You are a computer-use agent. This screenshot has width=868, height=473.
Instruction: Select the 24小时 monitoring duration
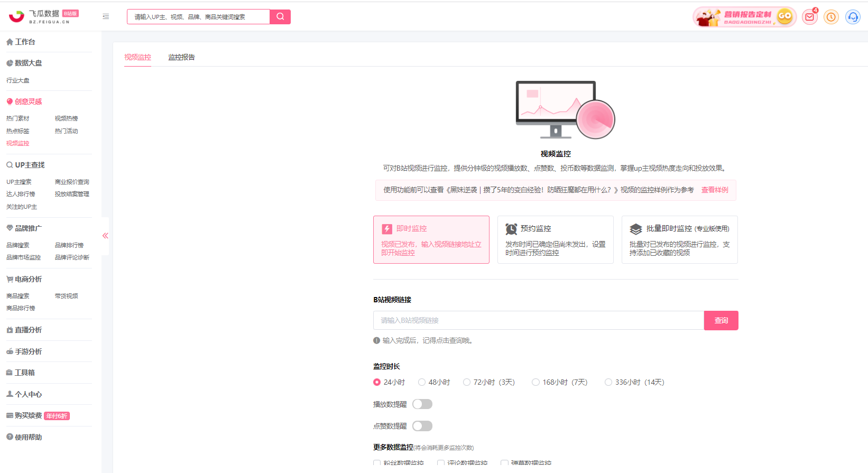389,382
